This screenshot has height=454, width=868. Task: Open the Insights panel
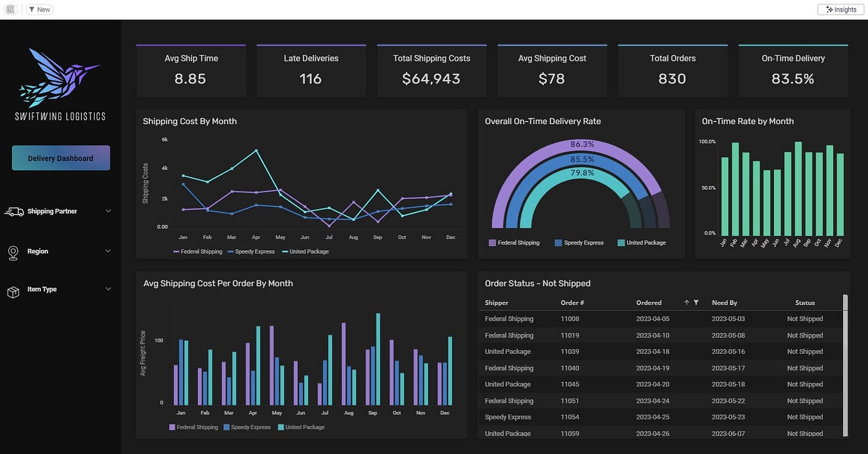pos(840,9)
